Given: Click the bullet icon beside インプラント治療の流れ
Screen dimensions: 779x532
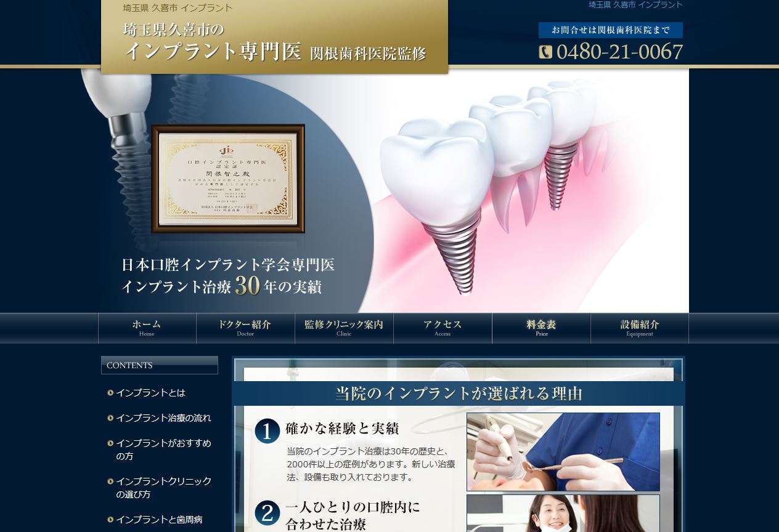Looking at the screenshot, I should tap(110, 417).
